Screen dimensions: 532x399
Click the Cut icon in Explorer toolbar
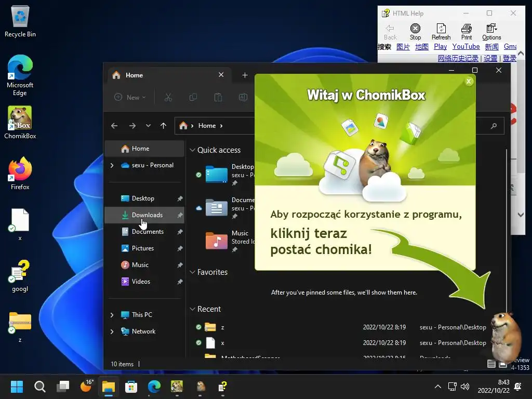click(x=168, y=97)
